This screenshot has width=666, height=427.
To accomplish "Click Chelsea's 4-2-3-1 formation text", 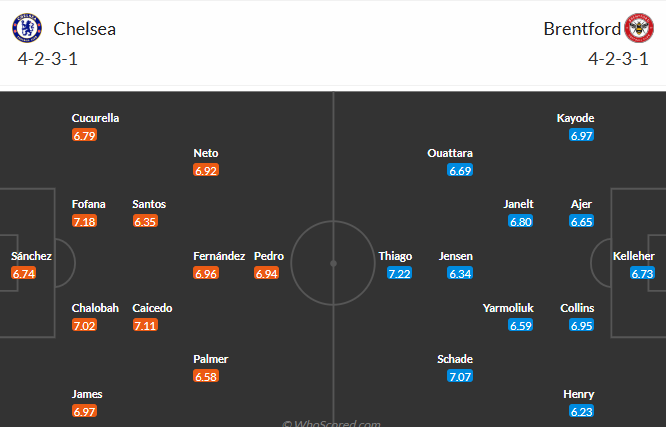I will click(x=48, y=59).
